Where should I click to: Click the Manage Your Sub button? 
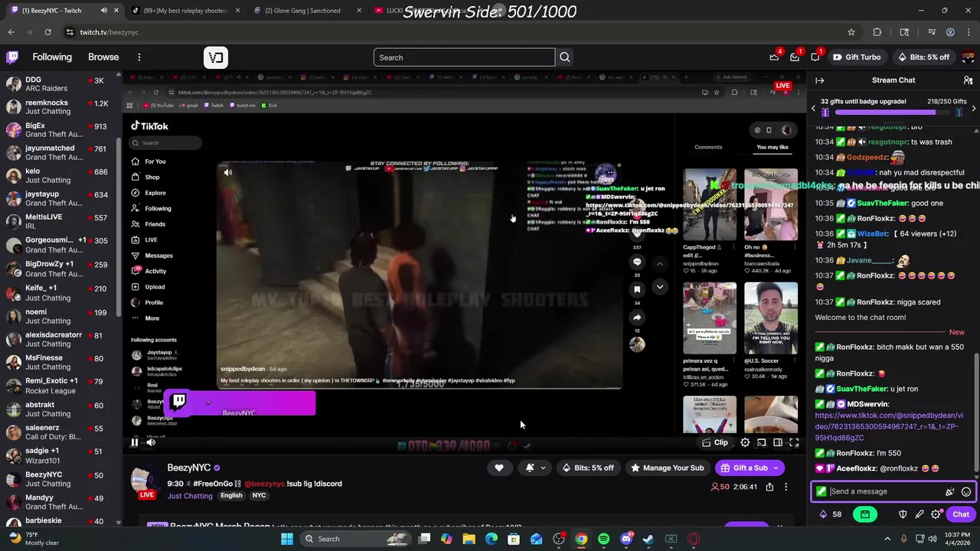pos(666,468)
